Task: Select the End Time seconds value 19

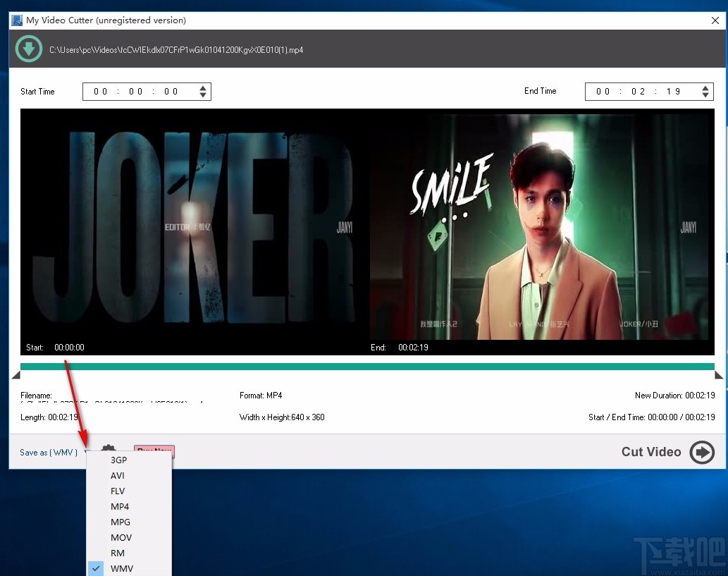Action: pyautogui.click(x=673, y=92)
